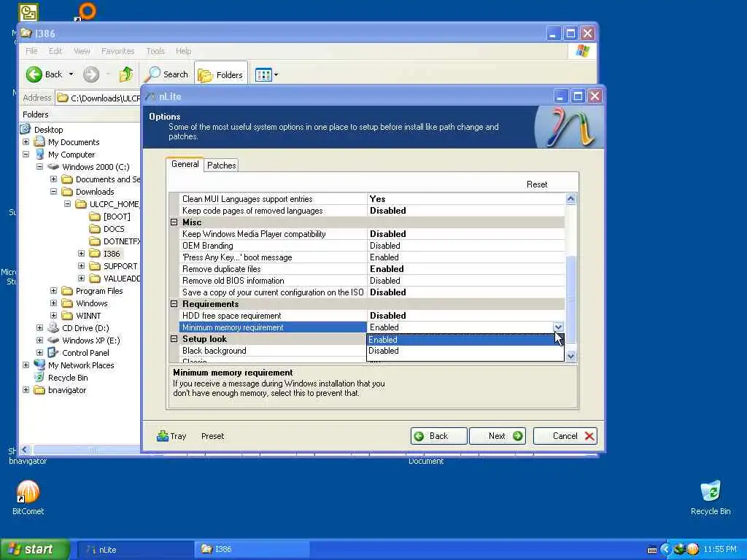Open the dropdown arrow for Minimum memory requirement

coord(558,327)
